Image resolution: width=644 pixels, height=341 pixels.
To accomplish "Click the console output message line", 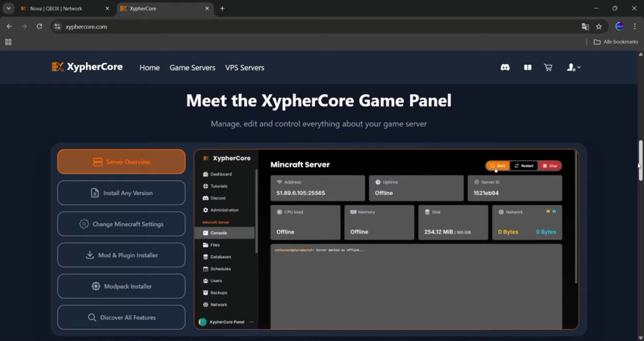I will [319, 250].
